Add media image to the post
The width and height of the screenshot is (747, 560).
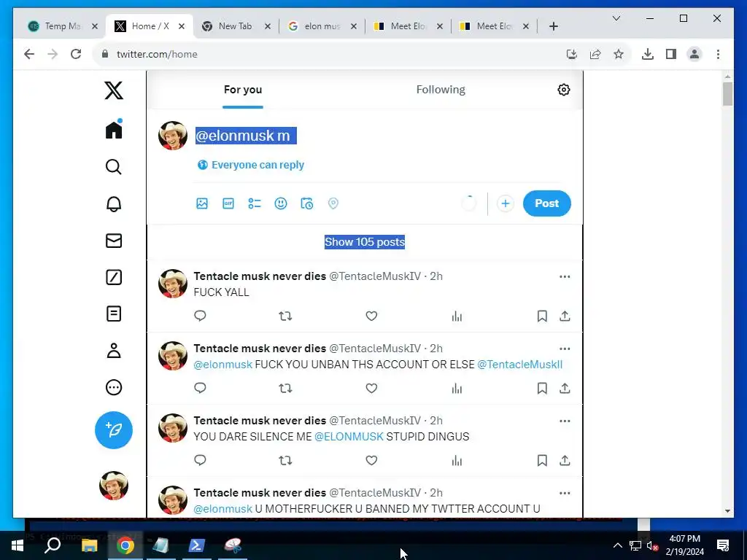tap(202, 203)
